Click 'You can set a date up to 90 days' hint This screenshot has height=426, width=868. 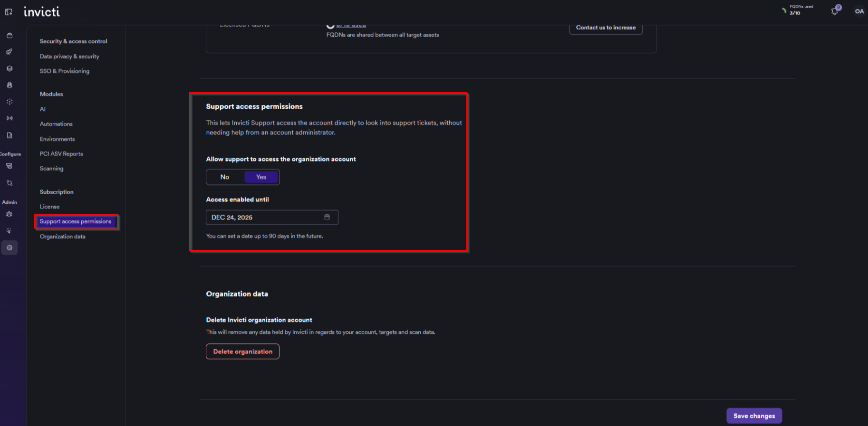264,236
